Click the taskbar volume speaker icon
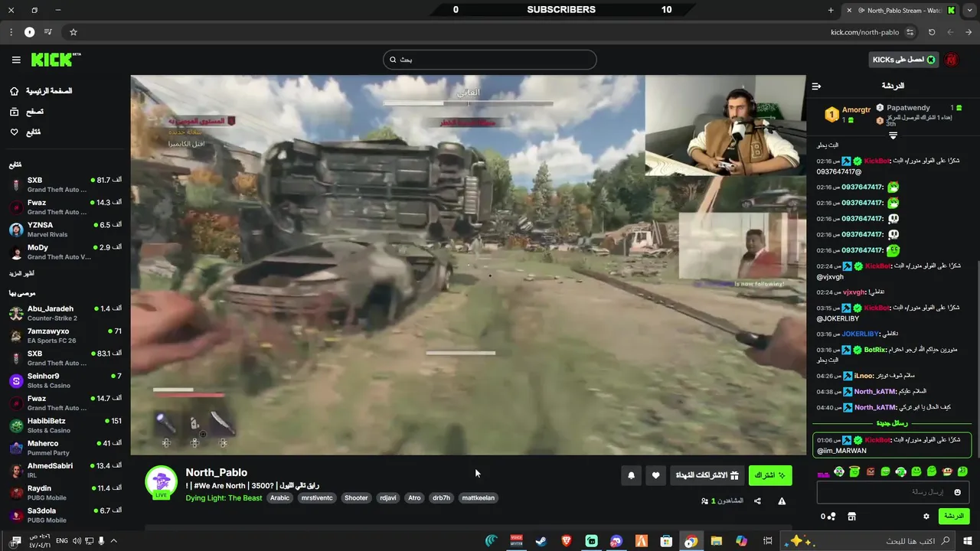Viewport: 980px width, 551px height. click(x=77, y=541)
